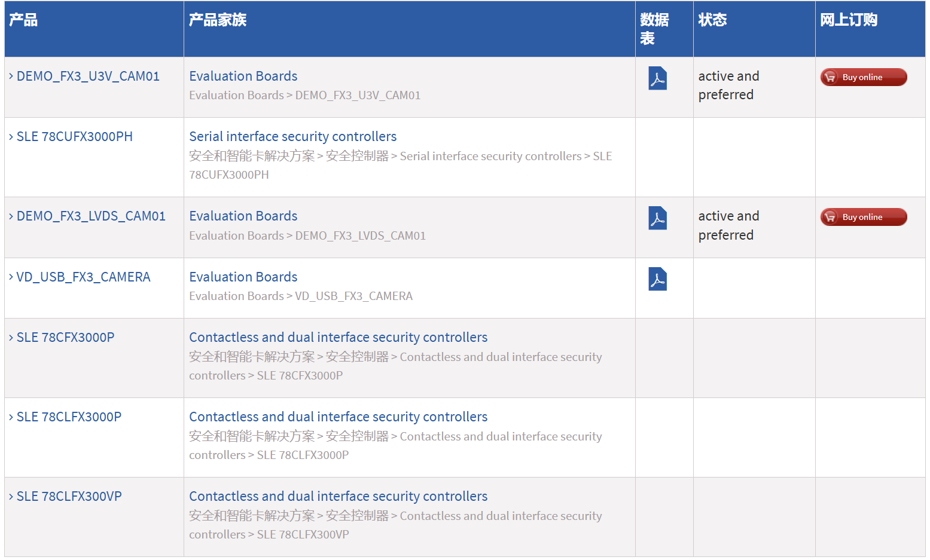Open Evaluation Boards link for VD_USB_FX3_CAMERA
Screen dimensions: 930x560
coord(243,277)
